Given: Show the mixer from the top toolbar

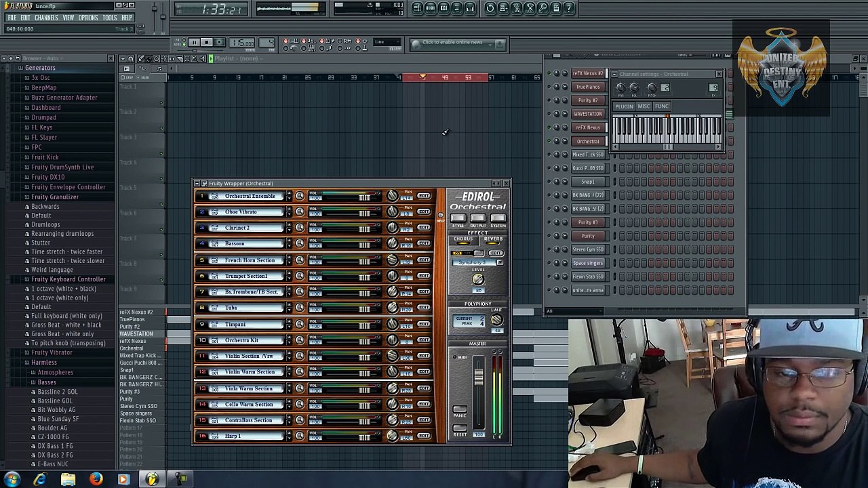Looking at the screenshot, I should coord(469,8).
